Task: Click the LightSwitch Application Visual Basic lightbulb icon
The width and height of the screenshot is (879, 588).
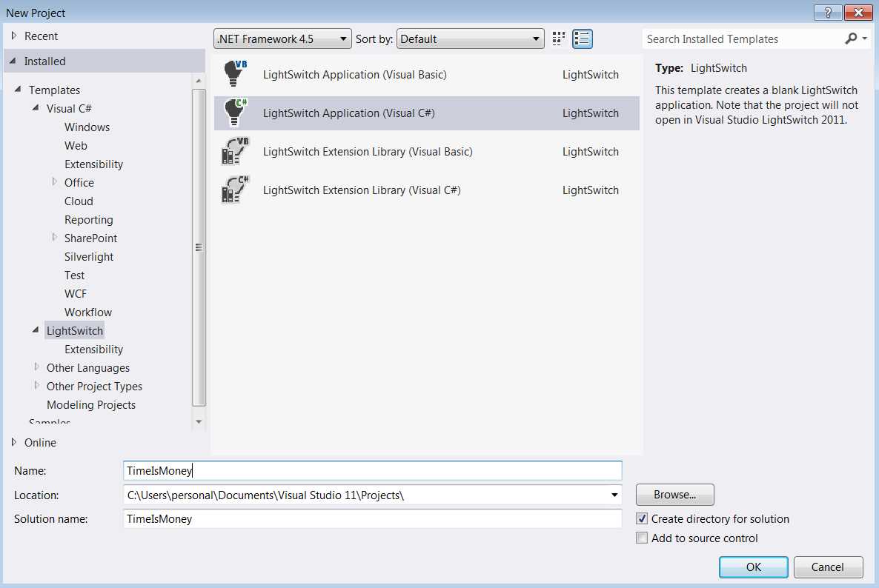Action: 235,74
